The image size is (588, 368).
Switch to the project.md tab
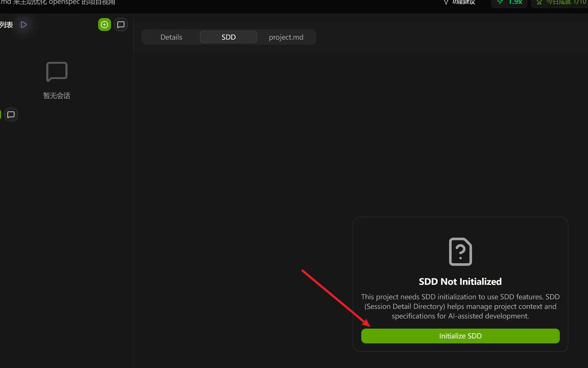[x=286, y=37]
